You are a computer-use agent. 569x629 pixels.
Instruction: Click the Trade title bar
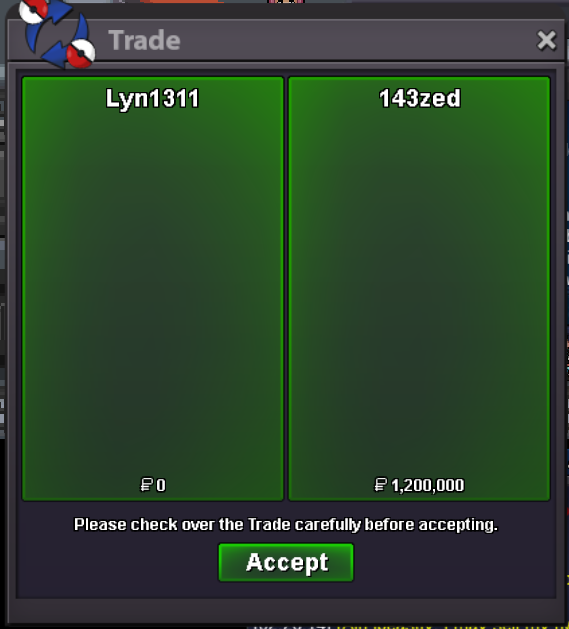click(x=286, y=40)
